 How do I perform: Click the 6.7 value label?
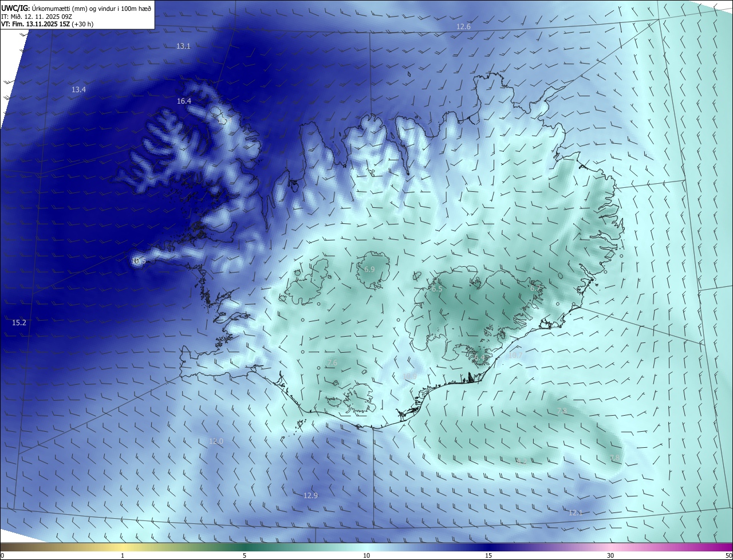point(535,288)
